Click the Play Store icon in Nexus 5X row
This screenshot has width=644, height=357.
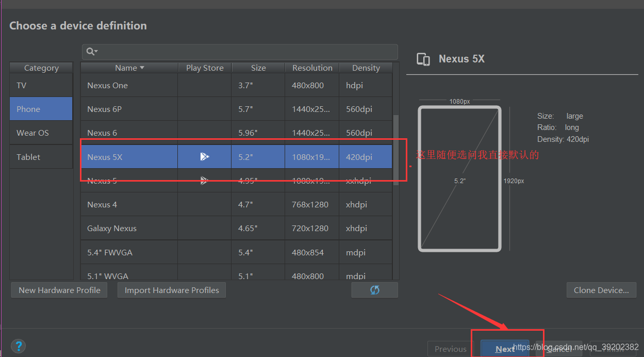[205, 156]
